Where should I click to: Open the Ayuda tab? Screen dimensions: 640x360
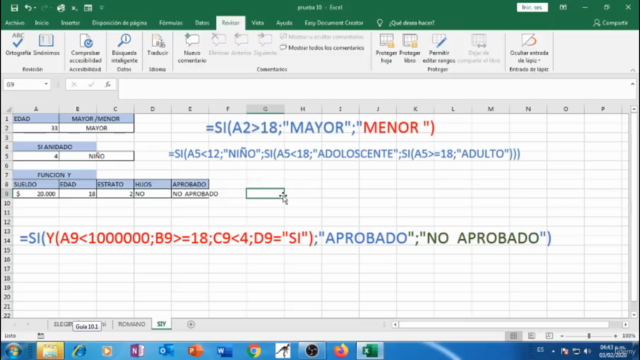pos(284,23)
